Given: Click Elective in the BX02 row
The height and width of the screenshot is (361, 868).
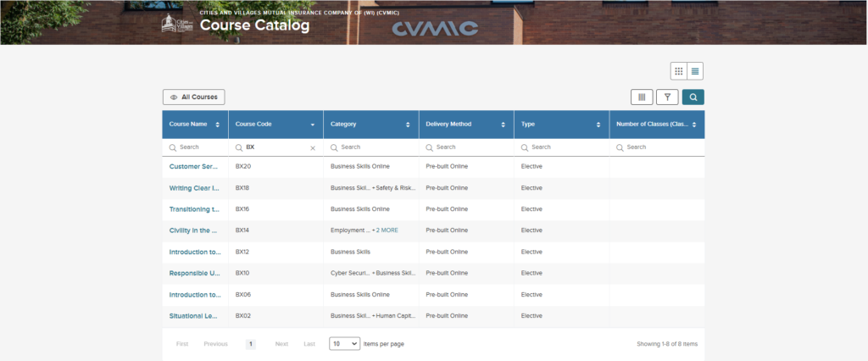Looking at the screenshot, I should [531, 315].
